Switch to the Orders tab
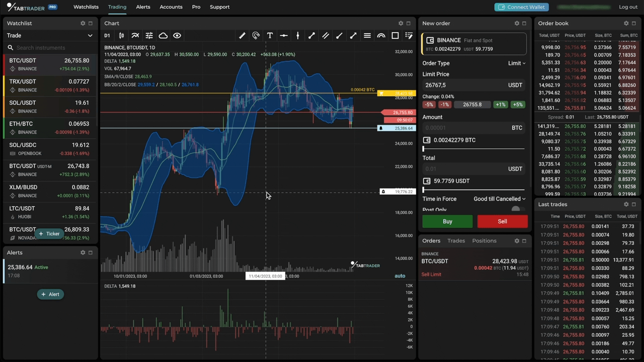 tap(431, 241)
